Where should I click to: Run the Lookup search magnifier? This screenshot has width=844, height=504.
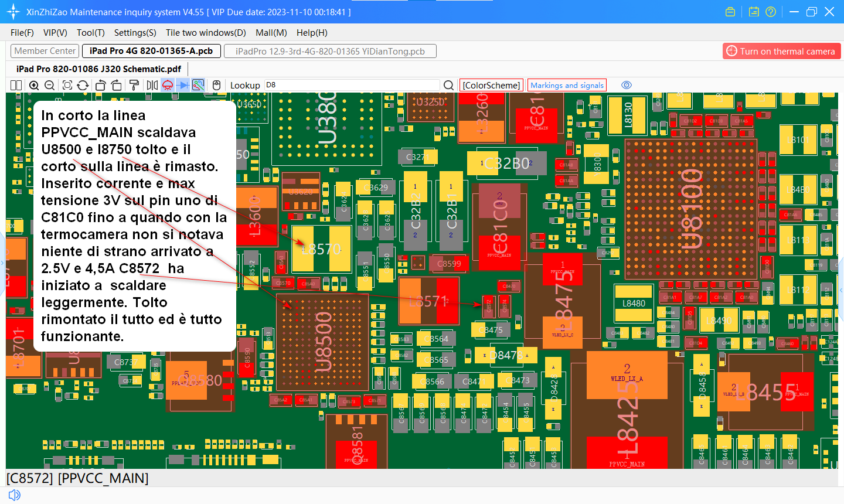[449, 86]
